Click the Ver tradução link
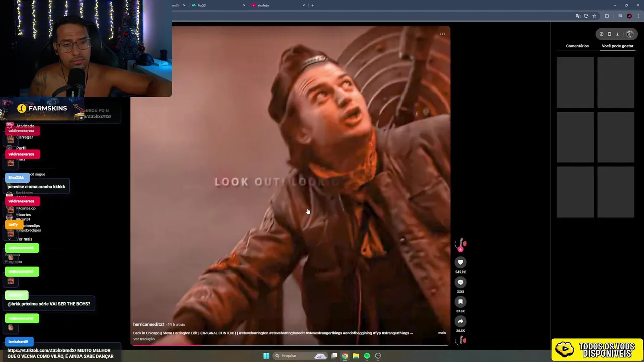The height and width of the screenshot is (362, 644). [144, 339]
